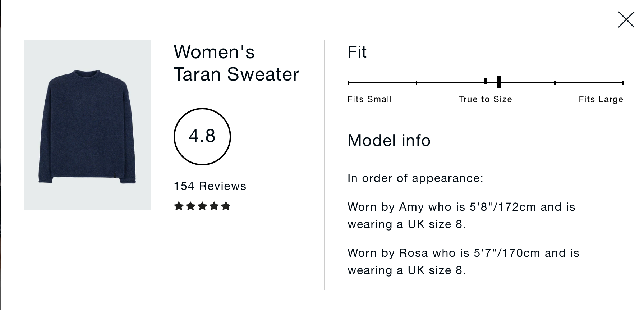The width and height of the screenshot is (644, 310).
Task: Click the second rating star
Action: 190,206
